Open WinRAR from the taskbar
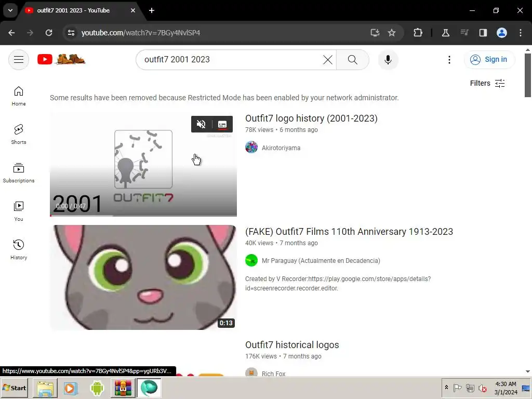The image size is (532, 399). 123,388
